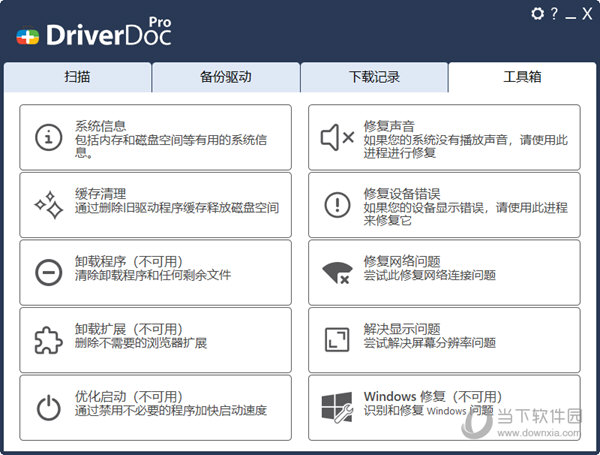Viewport: 600px width, 455px height.
Task: Click the Windows 修复 logo wrench icon
Action: (337, 407)
